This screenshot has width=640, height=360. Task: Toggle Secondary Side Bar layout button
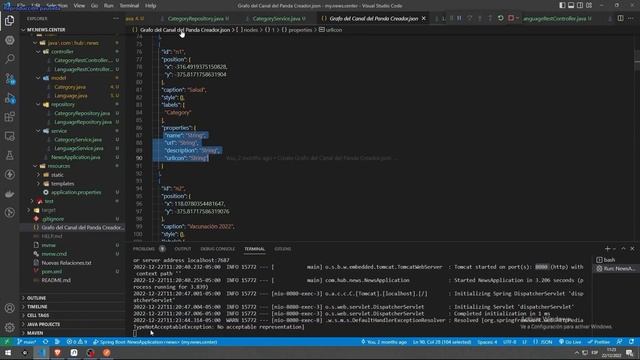[x=580, y=5]
